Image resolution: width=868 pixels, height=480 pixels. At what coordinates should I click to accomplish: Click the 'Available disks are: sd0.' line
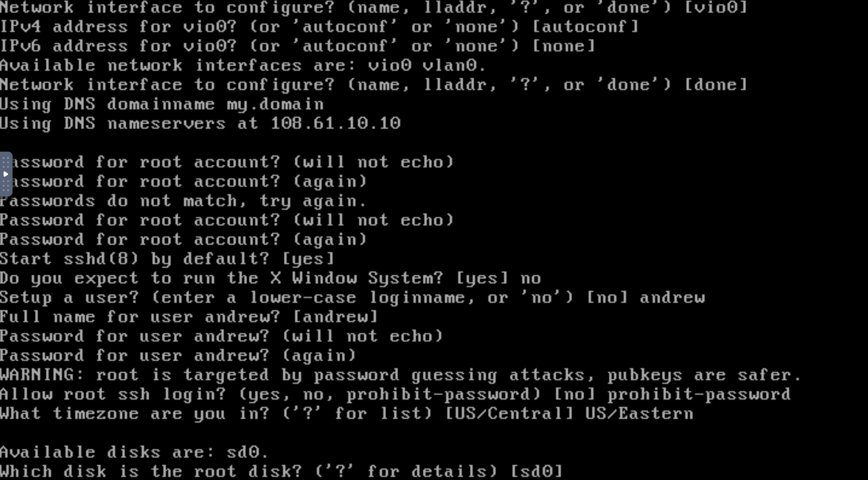pyautogui.click(x=134, y=452)
